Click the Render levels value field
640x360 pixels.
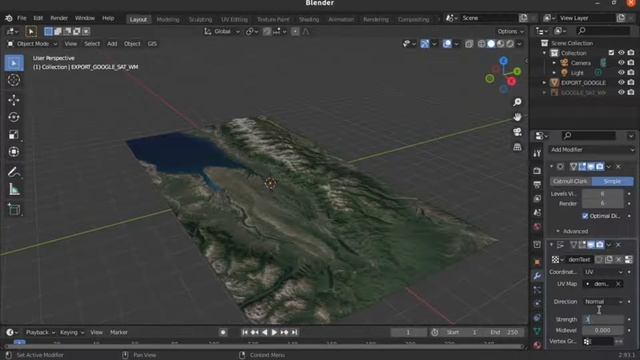click(x=603, y=203)
